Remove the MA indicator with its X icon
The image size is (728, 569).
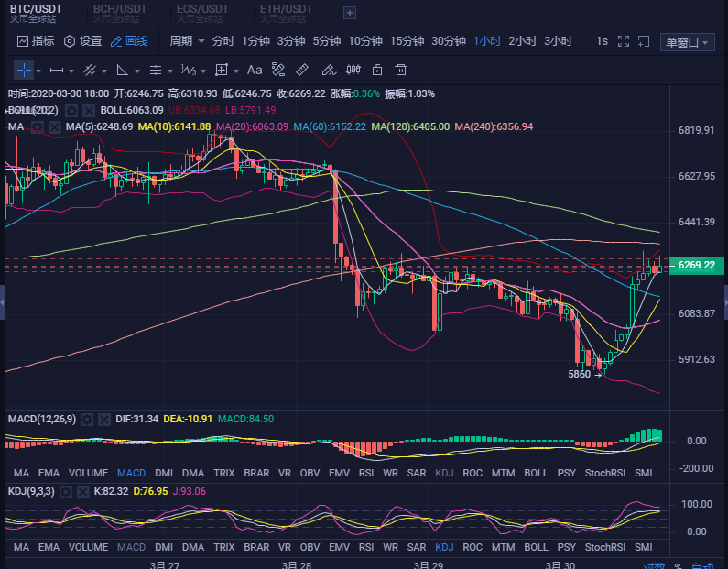click(x=54, y=126)
